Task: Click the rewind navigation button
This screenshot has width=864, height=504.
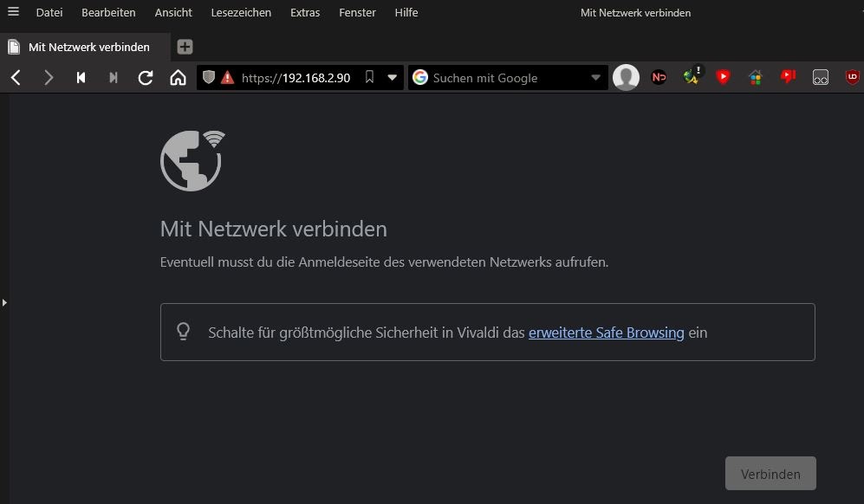Action: 81,77
